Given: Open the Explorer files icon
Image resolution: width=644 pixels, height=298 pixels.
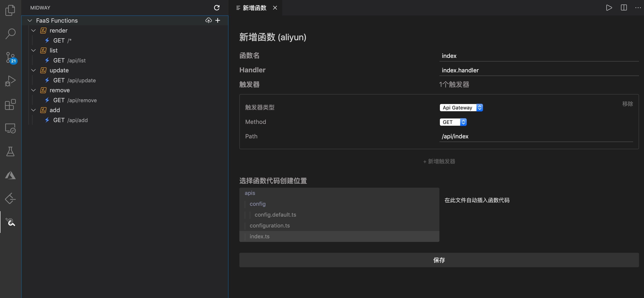Looking at the screenshot, I should coord(10,10).
